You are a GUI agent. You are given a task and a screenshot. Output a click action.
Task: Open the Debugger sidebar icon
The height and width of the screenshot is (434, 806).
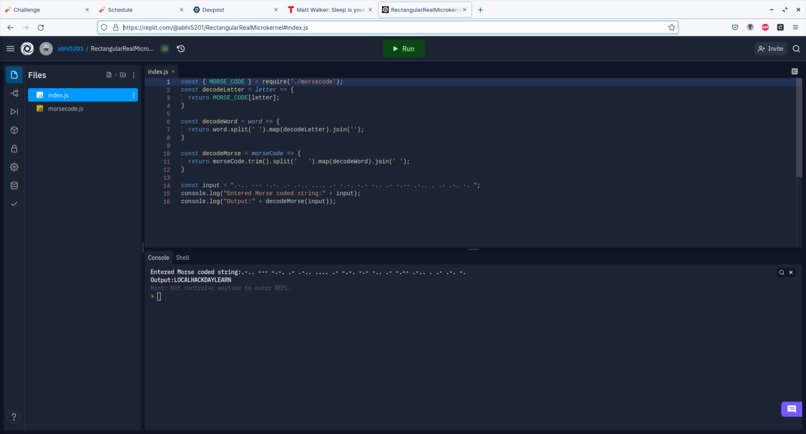point(14,112)
